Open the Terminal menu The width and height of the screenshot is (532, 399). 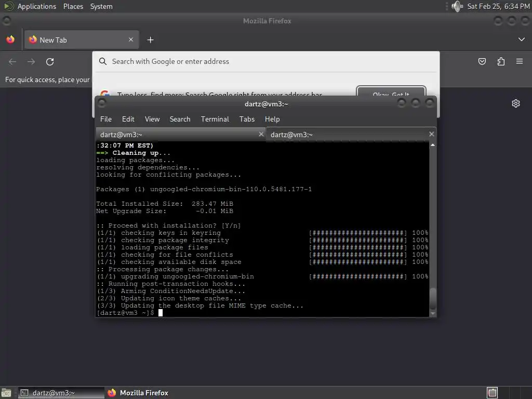[215, 119]
